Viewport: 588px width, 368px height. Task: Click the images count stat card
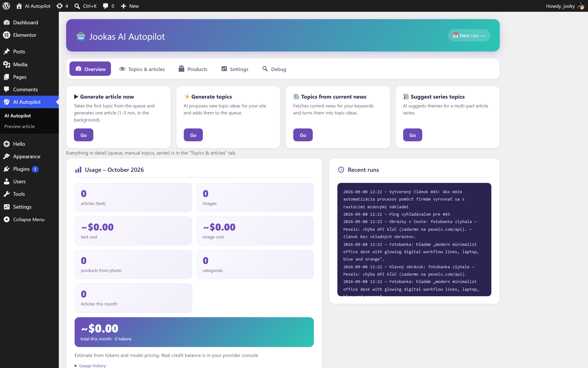[x=255, y=198]
